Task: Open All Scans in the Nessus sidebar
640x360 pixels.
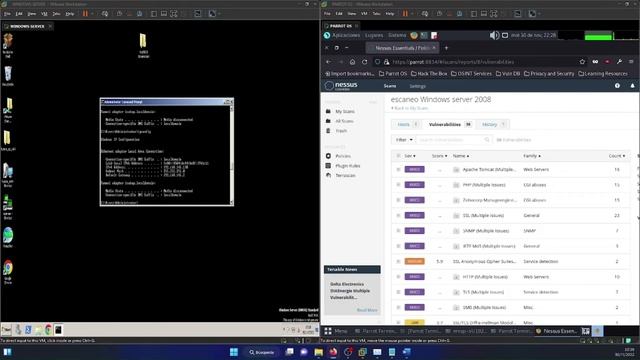Action: coord(344,121)
